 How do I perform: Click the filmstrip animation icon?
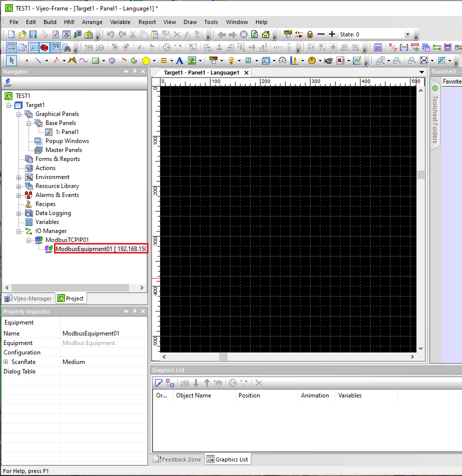click(447, 47)
